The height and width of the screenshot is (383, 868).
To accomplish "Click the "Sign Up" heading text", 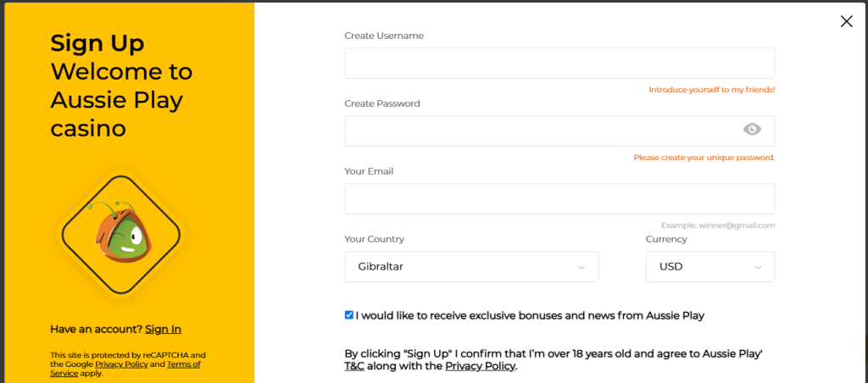I will [x=97, y=43].
